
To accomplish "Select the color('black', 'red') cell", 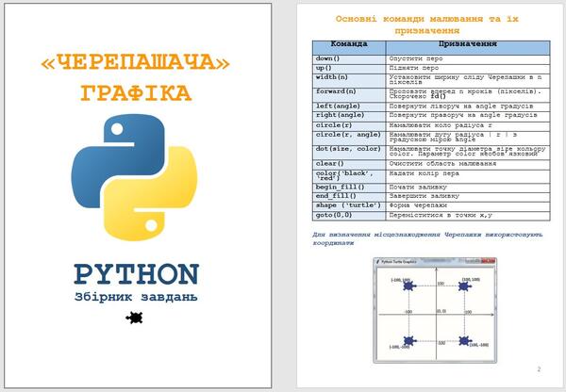I will pos(349,176).
